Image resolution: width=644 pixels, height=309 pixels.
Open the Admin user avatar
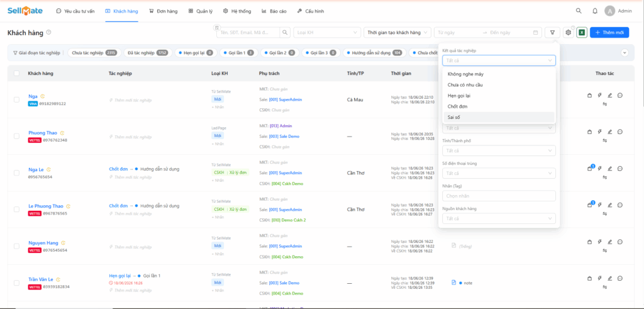tap(610, 11)
